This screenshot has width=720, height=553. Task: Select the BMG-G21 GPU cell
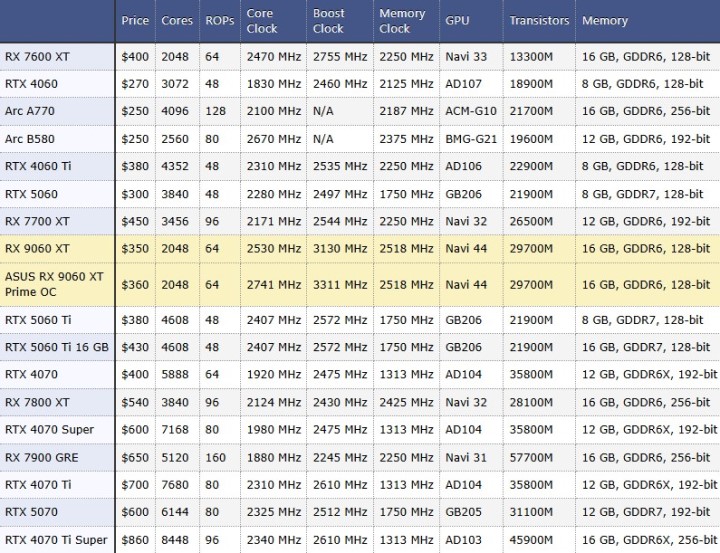[x=470, y=139]
